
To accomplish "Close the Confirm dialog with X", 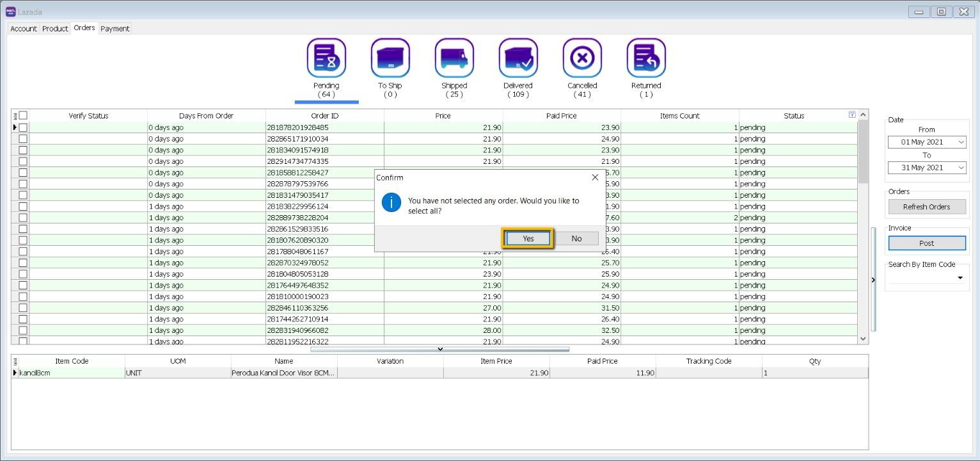I will click(595, 177).
